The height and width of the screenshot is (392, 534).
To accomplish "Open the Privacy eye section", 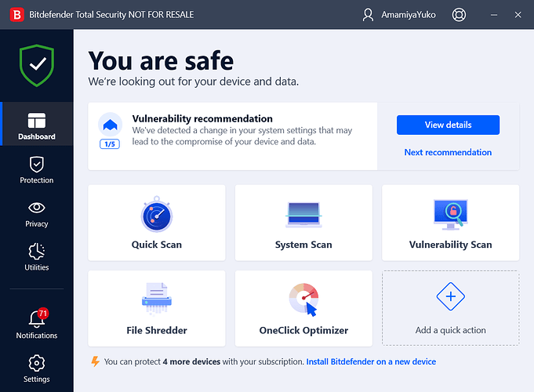I will coord(37,215).
